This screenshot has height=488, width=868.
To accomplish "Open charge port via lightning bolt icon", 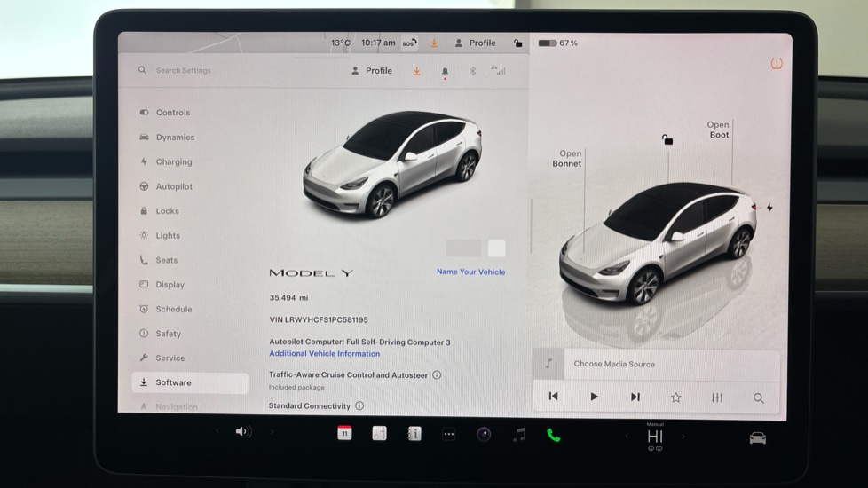I will tap(769, 208).
